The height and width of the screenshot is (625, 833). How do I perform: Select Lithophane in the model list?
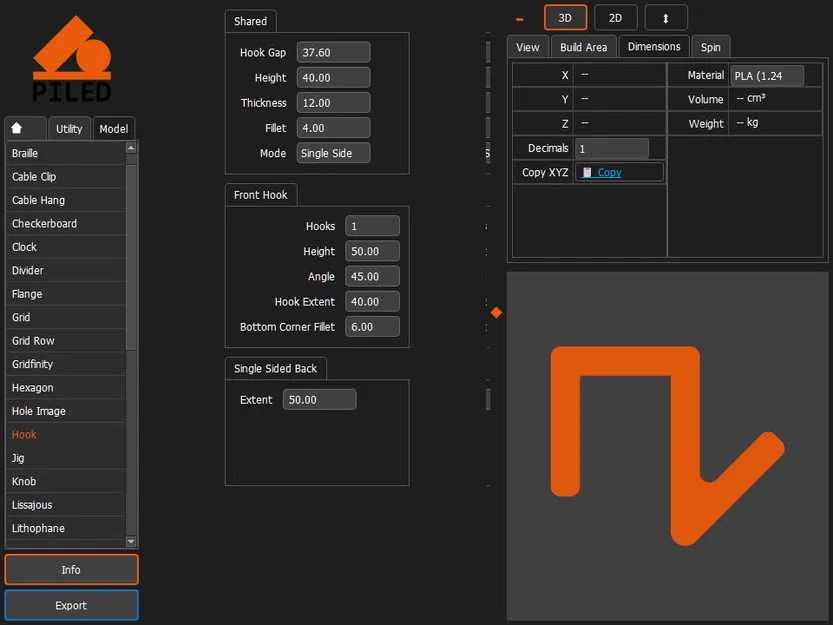66,528
